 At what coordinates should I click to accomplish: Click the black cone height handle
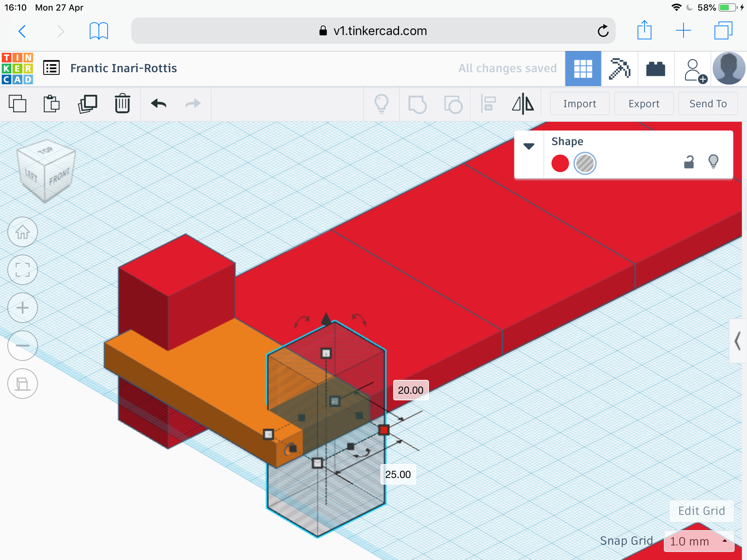coord(326,318)
